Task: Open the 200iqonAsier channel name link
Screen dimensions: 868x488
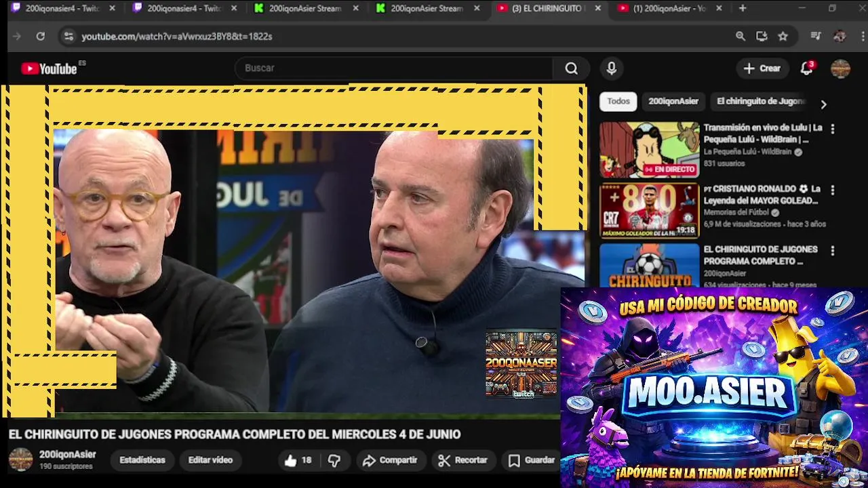Action: point(68,455)
